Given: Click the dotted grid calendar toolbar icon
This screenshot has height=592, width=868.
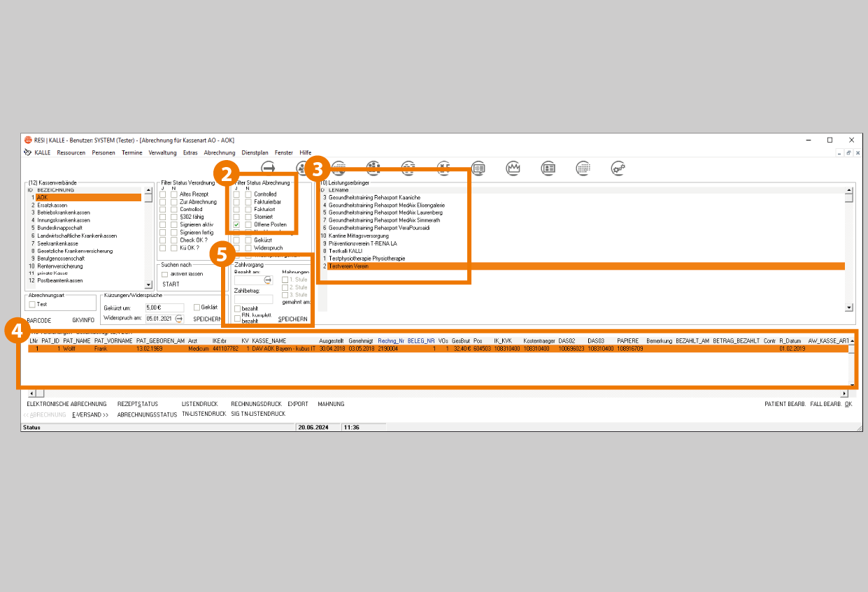Looking at the screenshot, I should coord(583,168).
